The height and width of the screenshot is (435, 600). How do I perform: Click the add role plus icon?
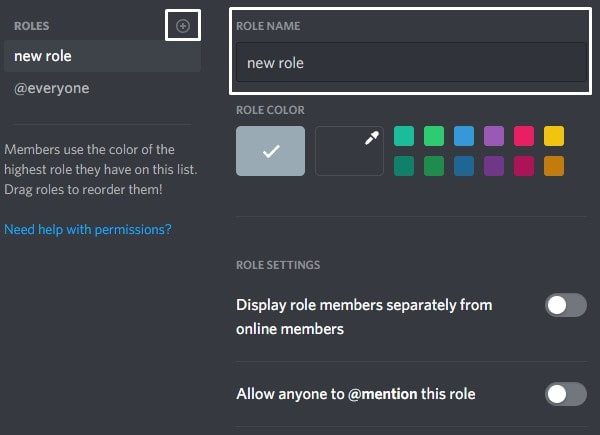pos(183,26)
